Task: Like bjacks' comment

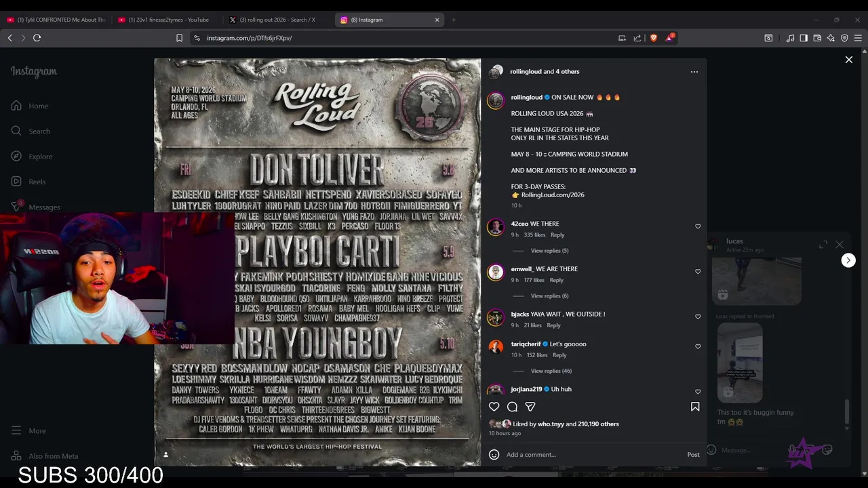Action: point(698,317)
